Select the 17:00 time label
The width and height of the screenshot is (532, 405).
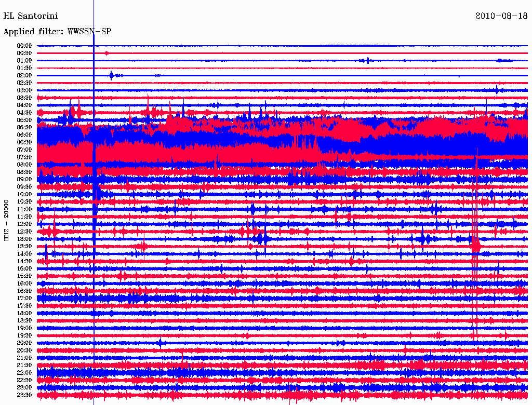click(24, 299)
